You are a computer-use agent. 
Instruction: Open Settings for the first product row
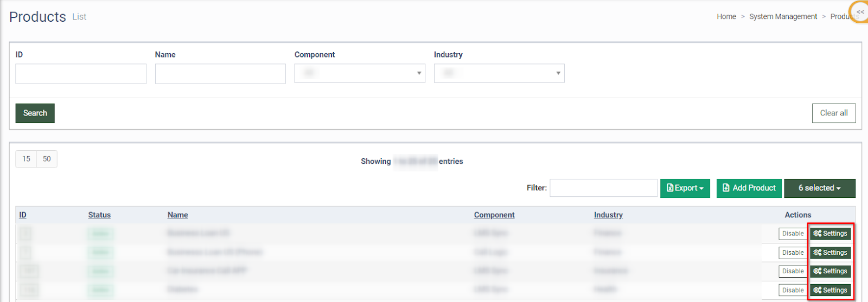coord(830,234)
